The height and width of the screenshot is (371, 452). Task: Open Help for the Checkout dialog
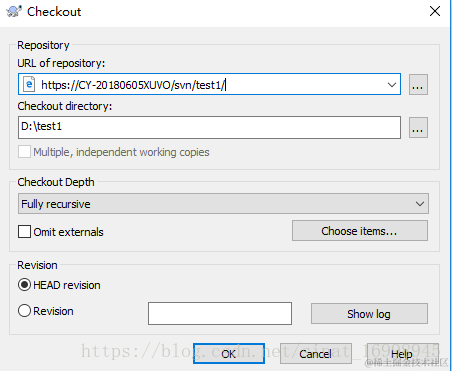(x=402, y=354)
